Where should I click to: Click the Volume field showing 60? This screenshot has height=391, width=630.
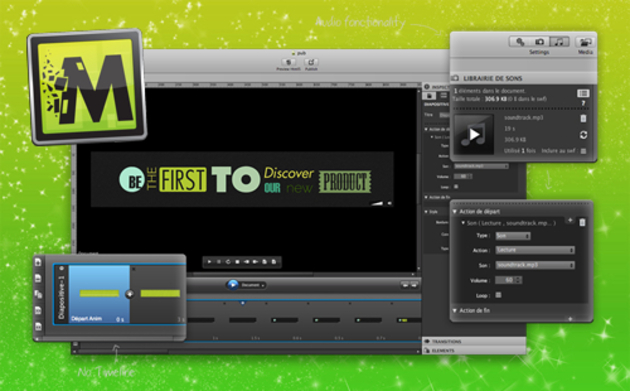[505, 280]
